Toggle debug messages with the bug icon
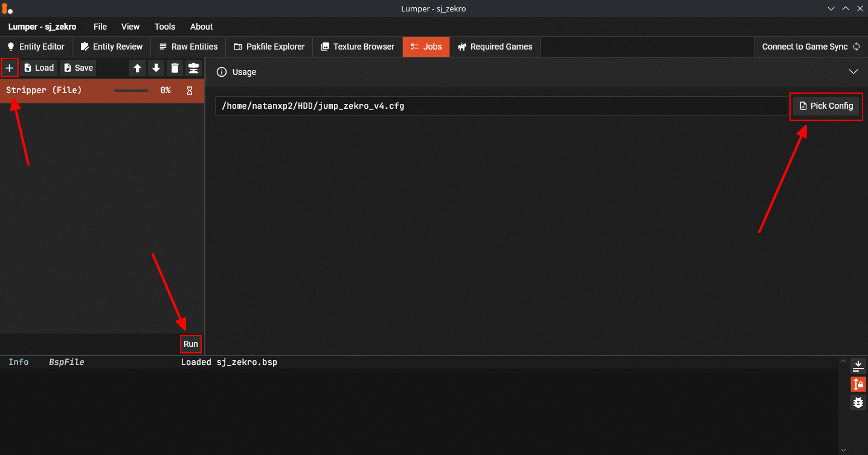The height and width of the screenshot is (455, 868). click(858, 402)
